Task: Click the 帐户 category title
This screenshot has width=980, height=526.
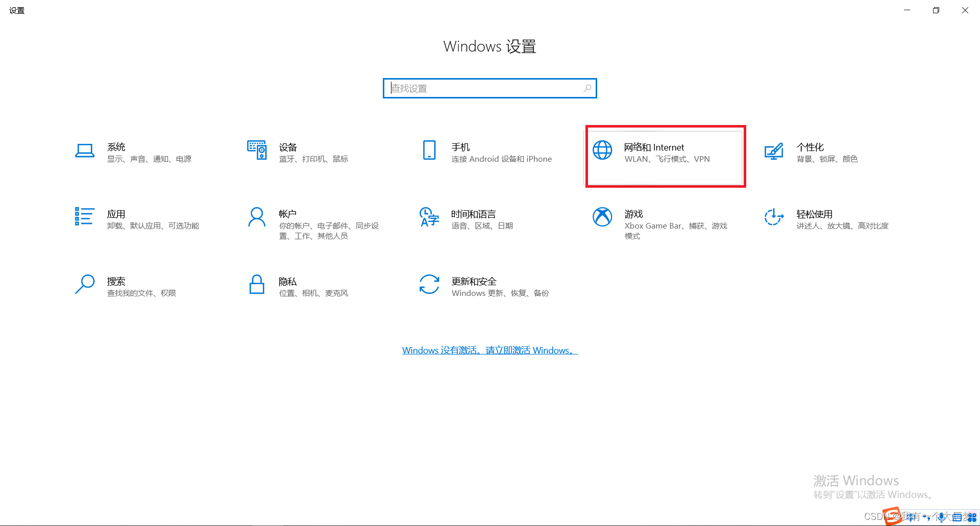Action: coord(287,214)
